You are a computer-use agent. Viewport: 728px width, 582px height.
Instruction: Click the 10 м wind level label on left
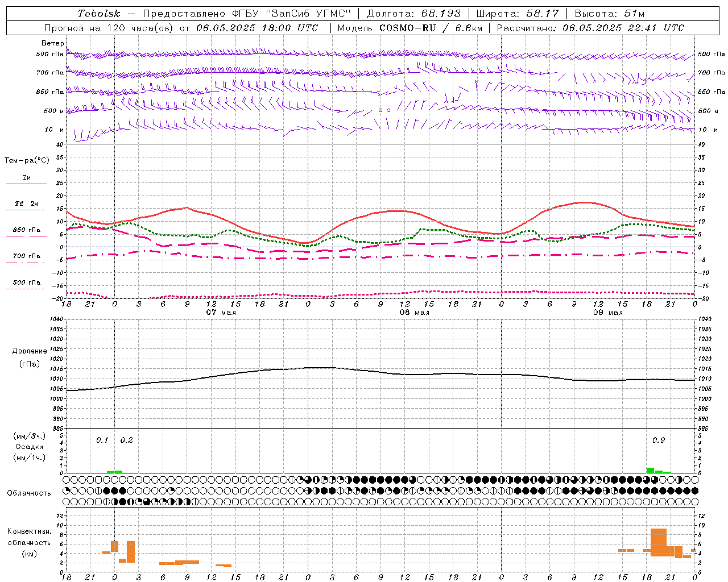point(54,130)
